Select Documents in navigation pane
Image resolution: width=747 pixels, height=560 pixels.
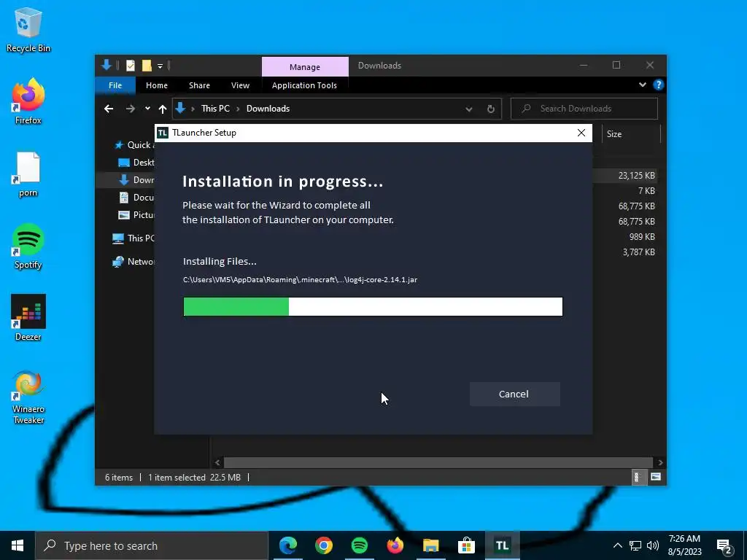click(x=136, y=197)
